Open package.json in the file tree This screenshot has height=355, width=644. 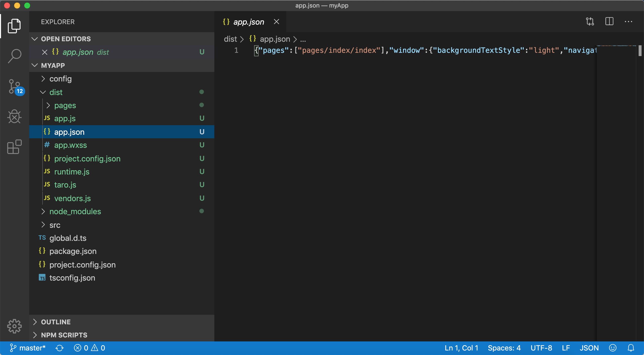73,251
